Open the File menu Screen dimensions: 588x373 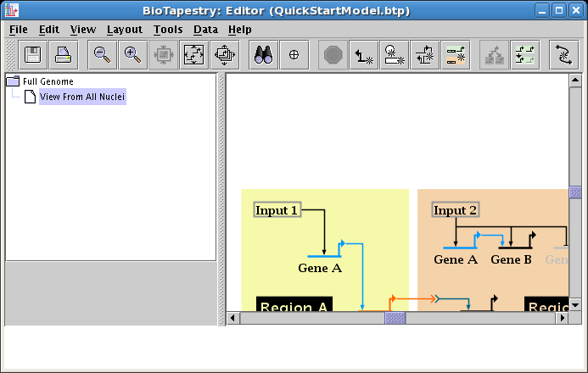click(18, 29)
